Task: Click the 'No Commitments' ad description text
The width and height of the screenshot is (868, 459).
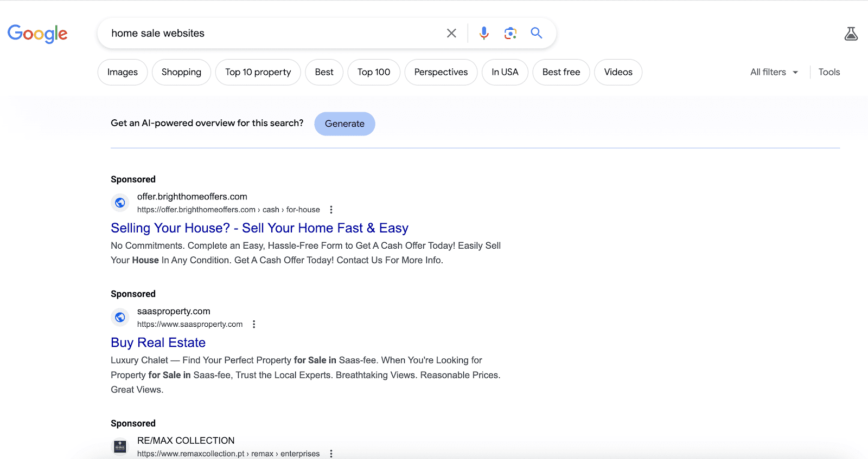Action: 305,253
